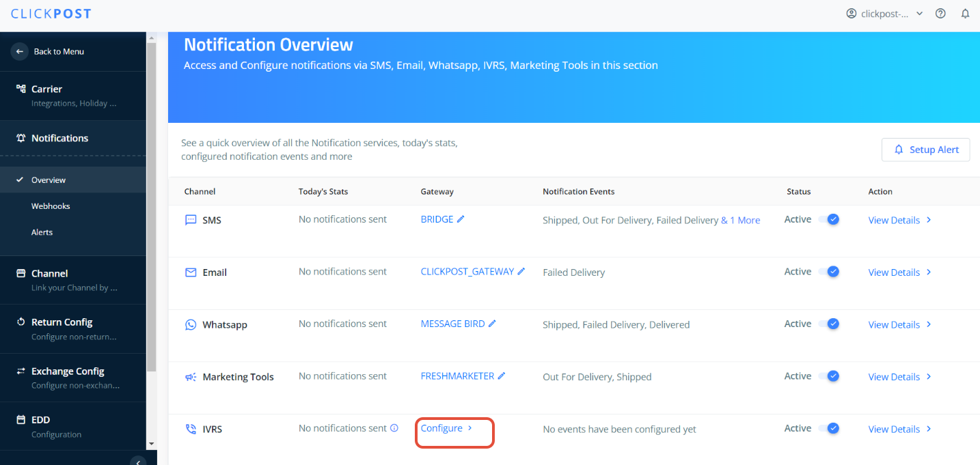Click the SMS chat bubble icon

coord(191,221)
